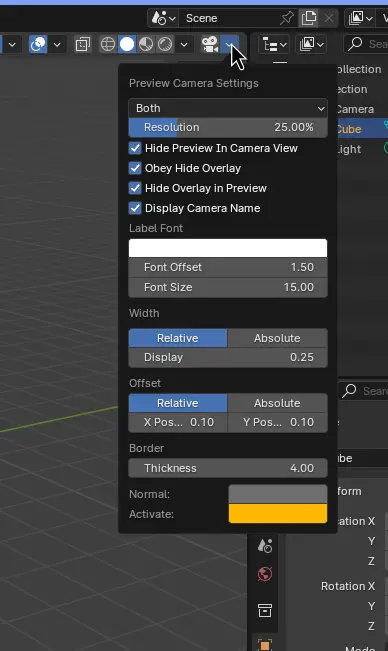The image size is (388, 651).
Task: Open the outliner editor type menu
Action: (274, 44)
